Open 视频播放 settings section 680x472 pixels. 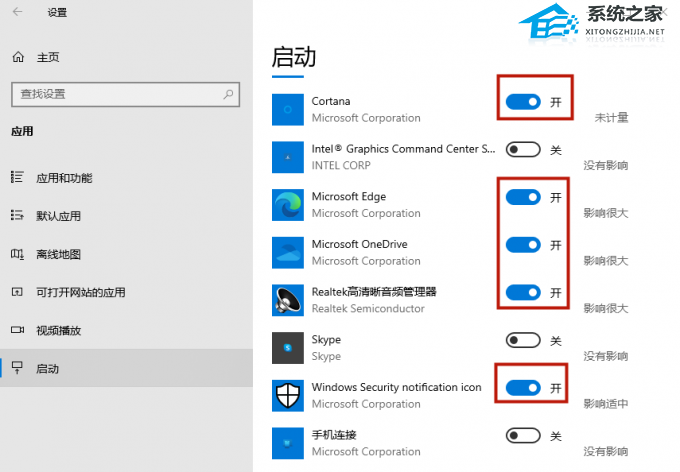[x=57, y=330]
